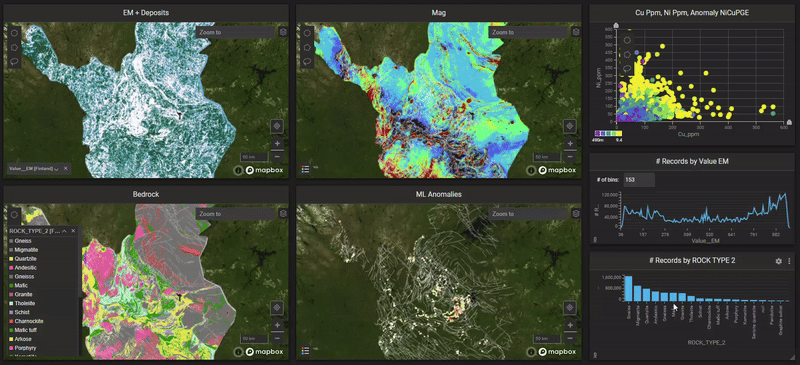Select Mafic tuff in ROCK_TYPE_2 legend
The image size is (800, 365).
pyautogui.click(x=24, y=330)
